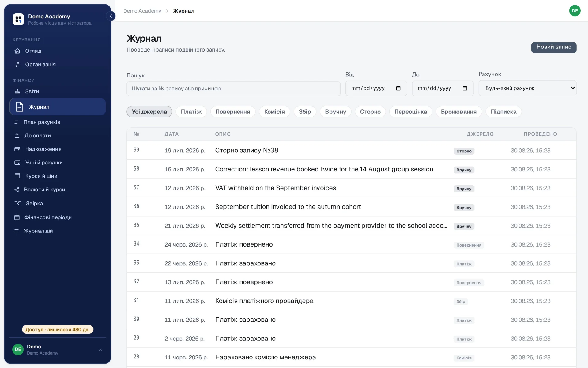
Task: Filter journal by Підписка source
Action: click(x=503, y=112)
